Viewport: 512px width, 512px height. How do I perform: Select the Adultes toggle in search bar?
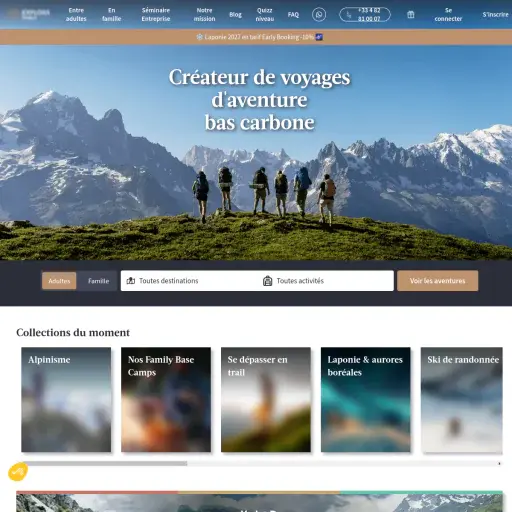(59, 281)
